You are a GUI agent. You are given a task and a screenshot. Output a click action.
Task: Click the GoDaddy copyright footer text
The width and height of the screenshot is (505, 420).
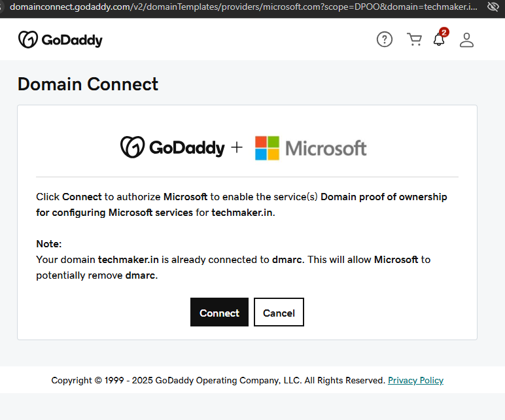point(218,380)
